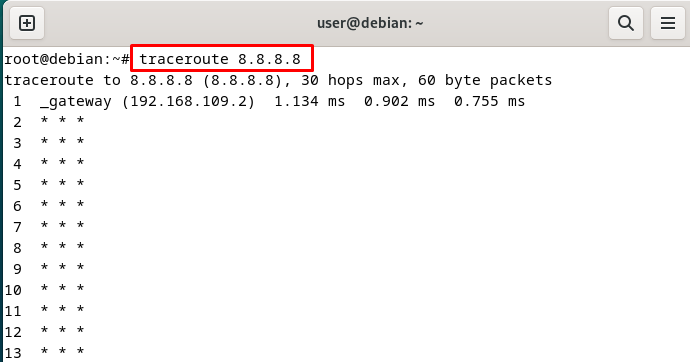Viewport: 690px width, 362px height.
Task: Click hop number 10 in output
Action: [x=13, y=290]
